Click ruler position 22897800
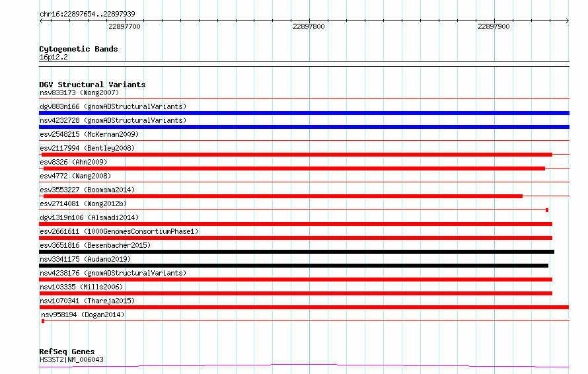 pyautogui.click(x=309, y=26)
